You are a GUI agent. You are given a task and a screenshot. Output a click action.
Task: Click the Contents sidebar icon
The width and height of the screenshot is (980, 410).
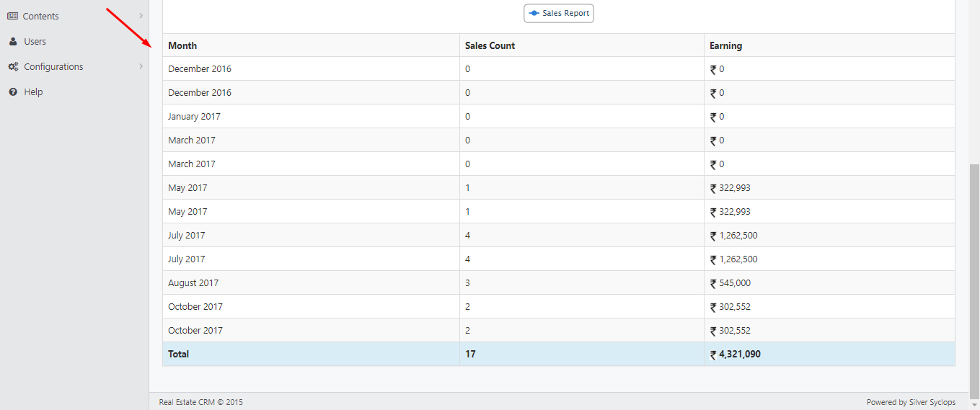click(x=12, y=16)
